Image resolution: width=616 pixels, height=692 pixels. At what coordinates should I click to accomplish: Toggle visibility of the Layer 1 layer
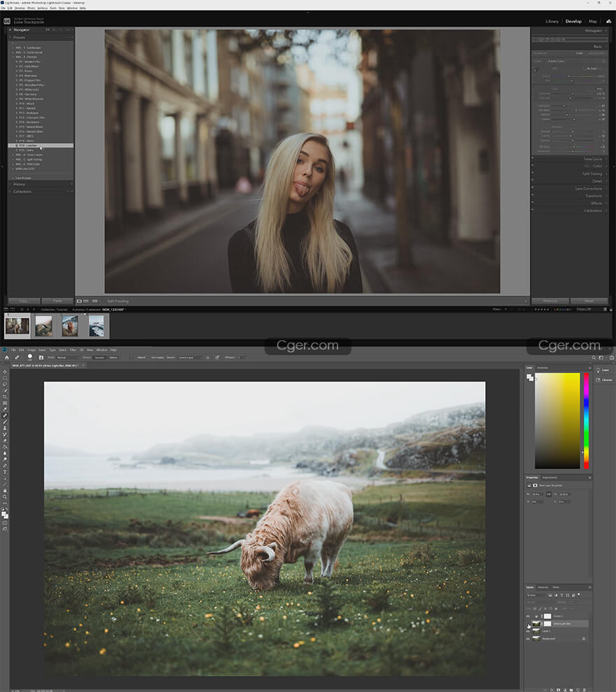coord(528,631)
